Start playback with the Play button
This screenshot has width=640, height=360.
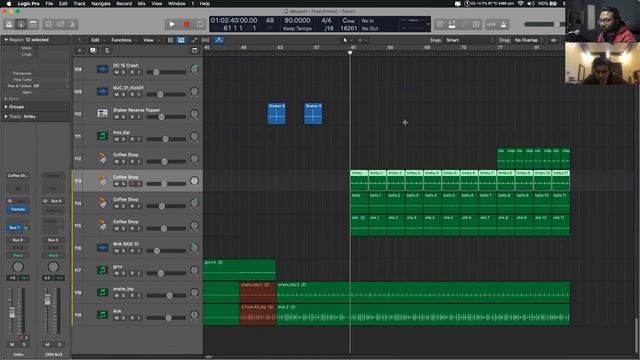click(x=172, y=24)
